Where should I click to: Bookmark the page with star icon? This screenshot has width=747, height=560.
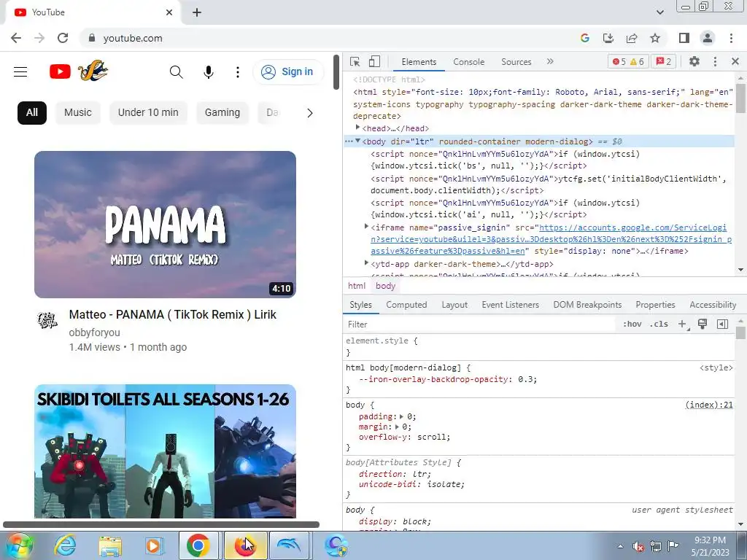pos(655,38)
